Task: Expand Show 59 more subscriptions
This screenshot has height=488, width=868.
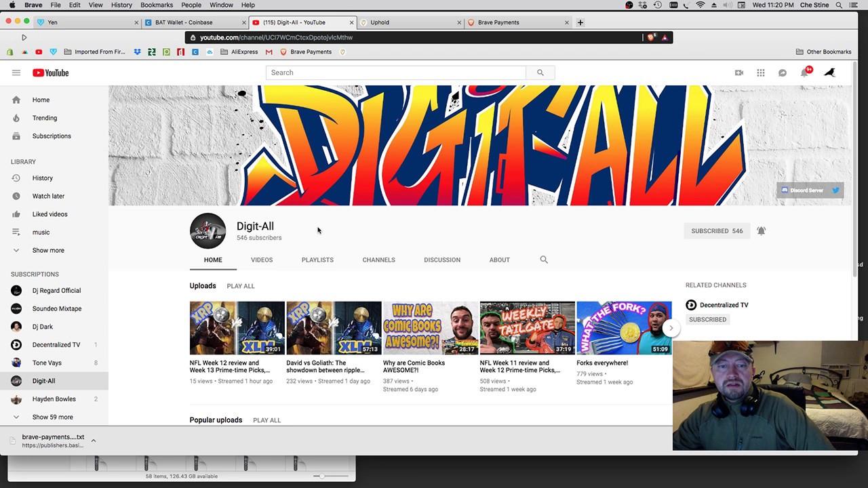Action: (x=54, y=417)
